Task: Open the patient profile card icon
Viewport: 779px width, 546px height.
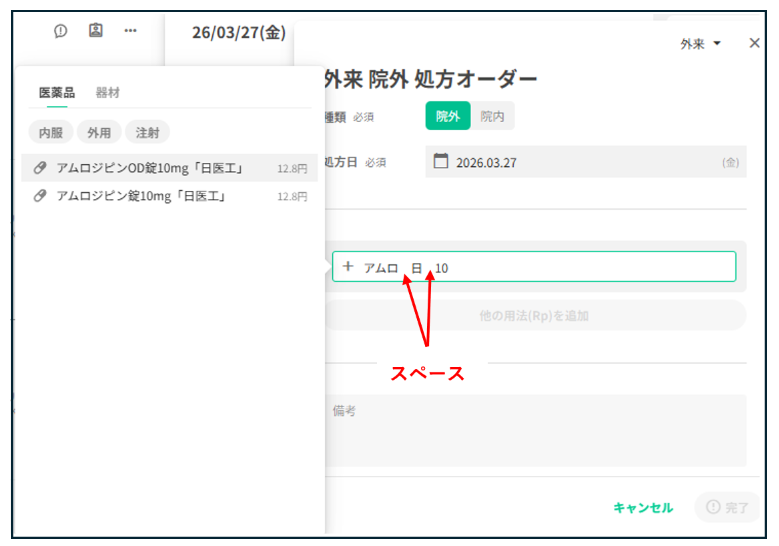Action: pos(95,30)
